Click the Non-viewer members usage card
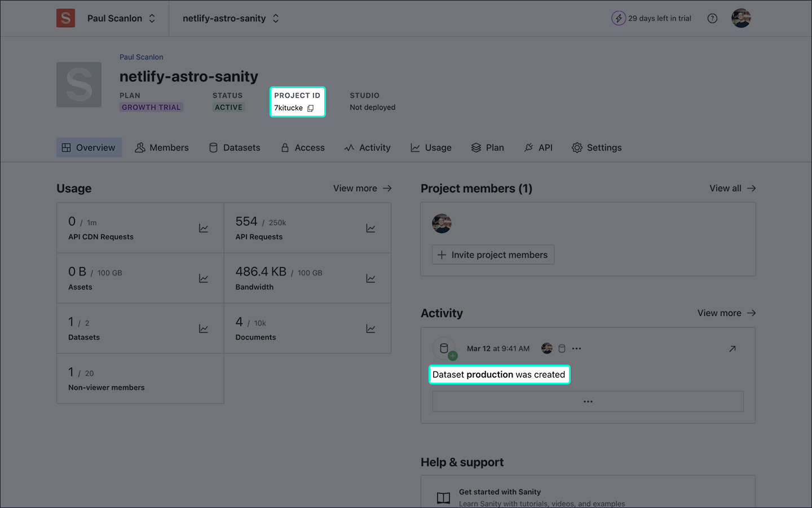 (x=140, y=379)
